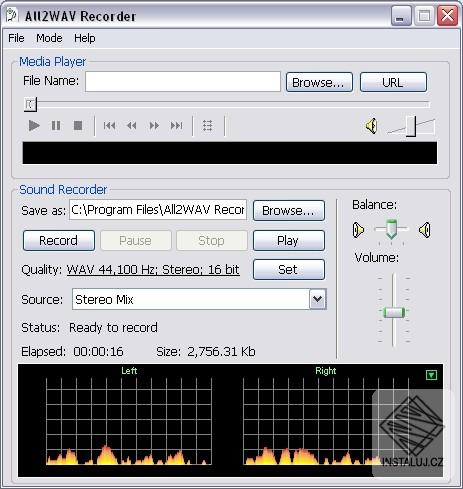Click the Left channel spectrum display

pyautogui.click(x=129, y=421)
